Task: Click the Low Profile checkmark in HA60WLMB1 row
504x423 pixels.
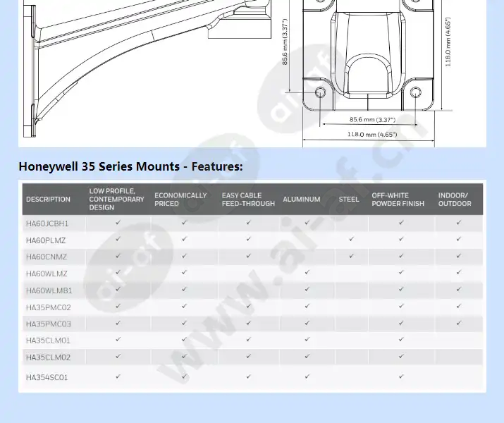Action: point(118,289)
